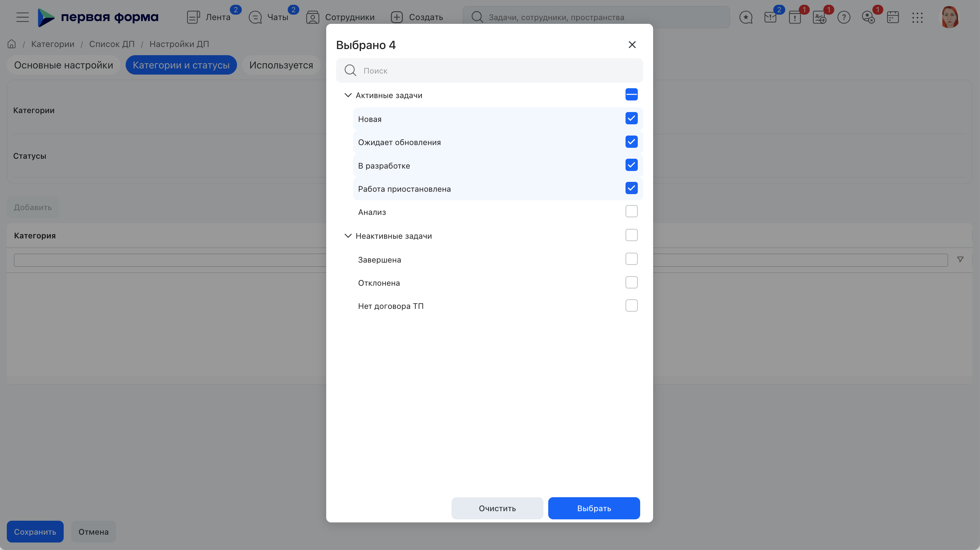Open the help question mark icon

coord(844,17)
